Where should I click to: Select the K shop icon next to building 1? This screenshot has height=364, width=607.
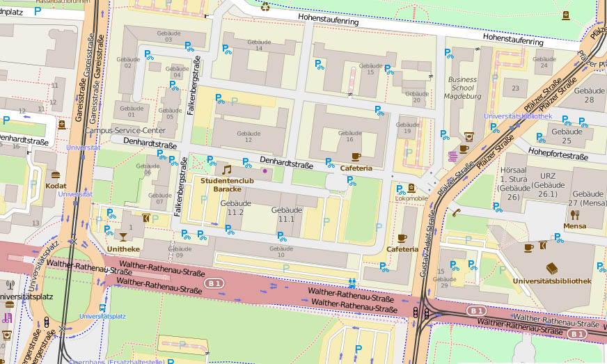pyautogui.click(x=146, y=218)
